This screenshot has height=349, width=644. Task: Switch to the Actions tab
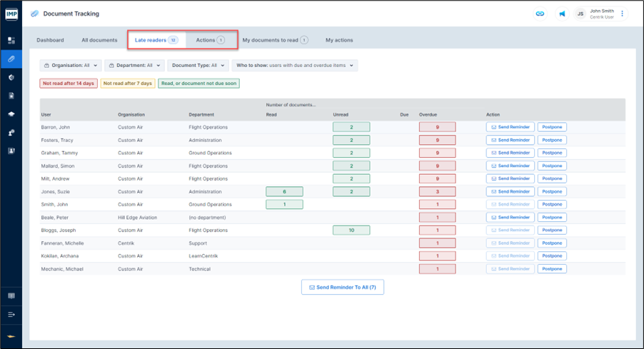pyautogui.click(x=210, y=40)
